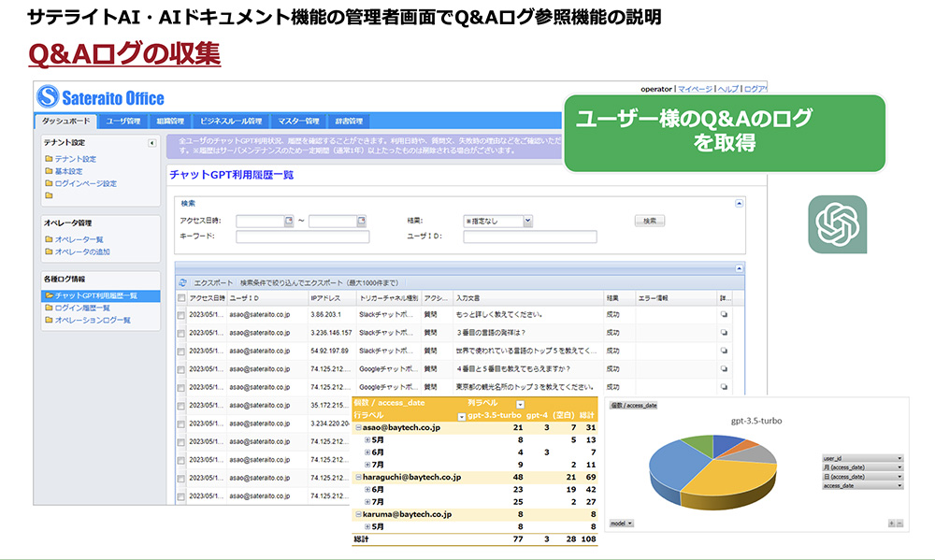Click folder icon next to テナント設定
935x560 pixels.
click(49, 159)
